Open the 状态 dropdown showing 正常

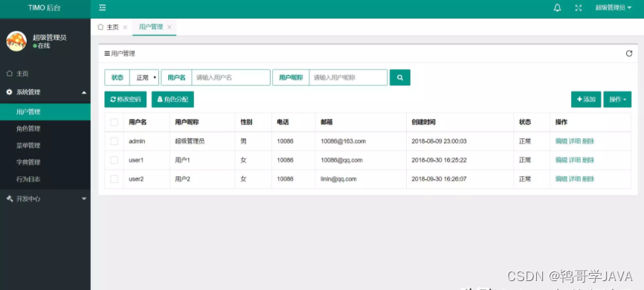[144, 77]
